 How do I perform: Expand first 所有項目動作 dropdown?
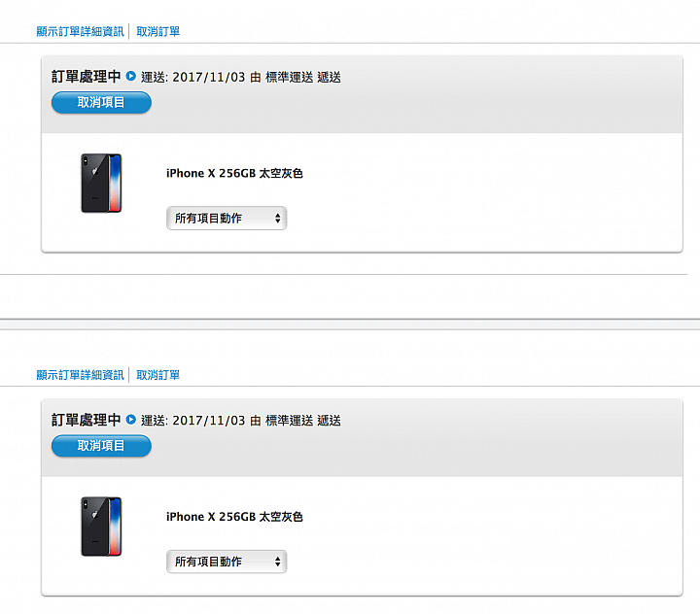(x=227, y=219)
